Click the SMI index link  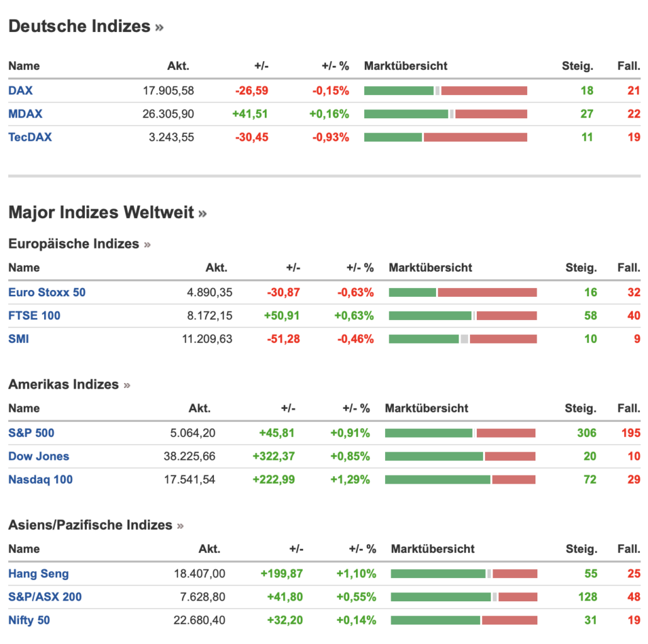[x=18, y=339]
